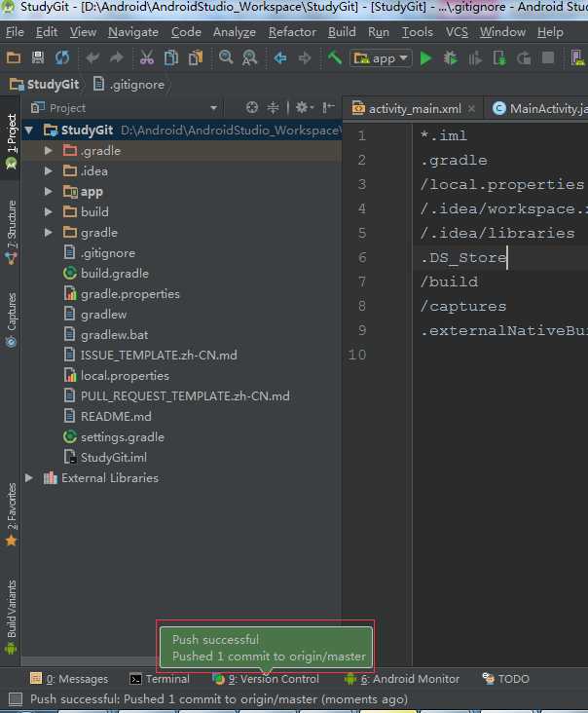
Task: Switch to activity_main.xml tab
Action: (x=415, y=109)
